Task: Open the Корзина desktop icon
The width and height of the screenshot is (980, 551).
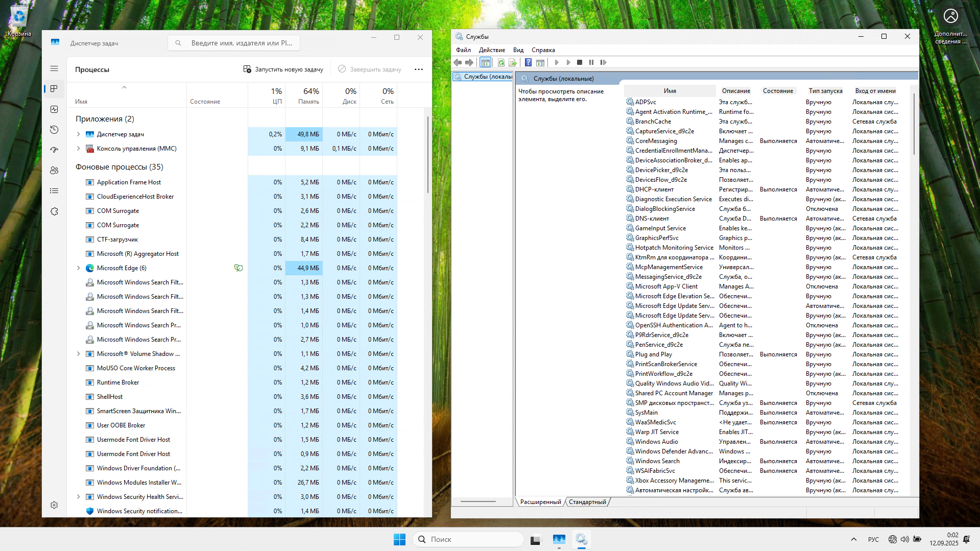Action: coord(19,21)
